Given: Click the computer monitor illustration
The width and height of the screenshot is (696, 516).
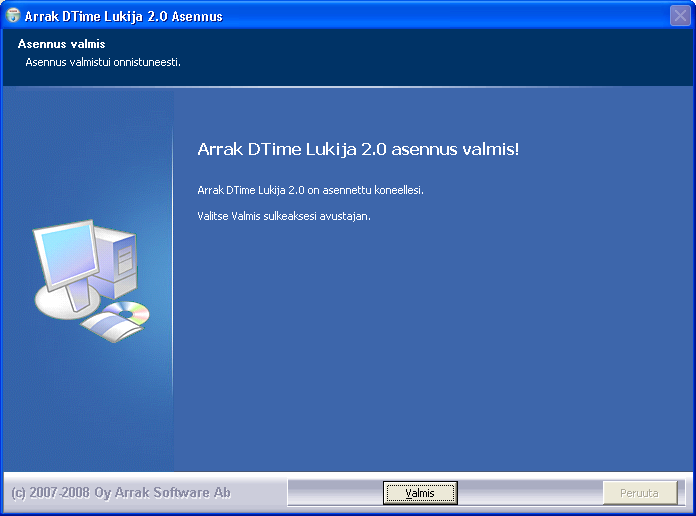Looking at the screenshot, I should click(67, 255).
